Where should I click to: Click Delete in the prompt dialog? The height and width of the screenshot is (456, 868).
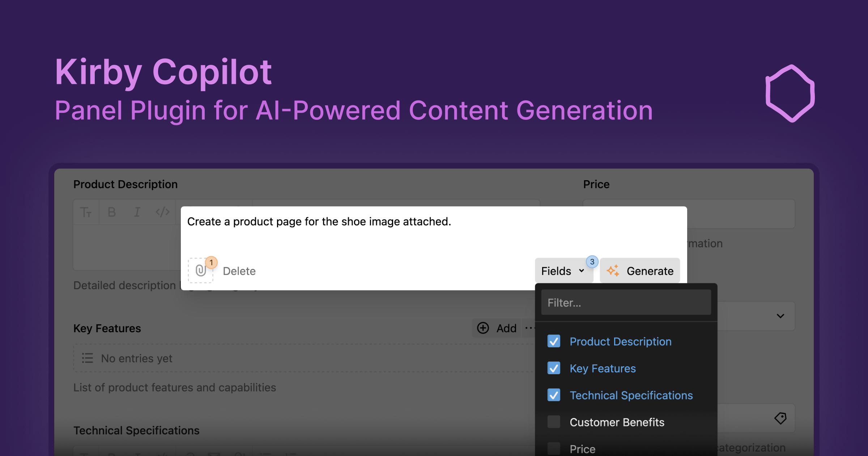pyautogui.click(x=239, y=271)
